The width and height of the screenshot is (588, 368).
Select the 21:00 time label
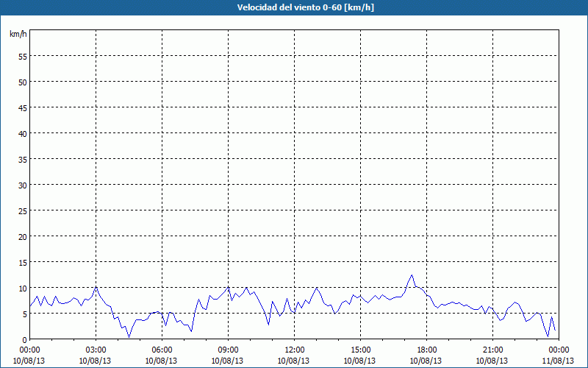coord(492,350)
